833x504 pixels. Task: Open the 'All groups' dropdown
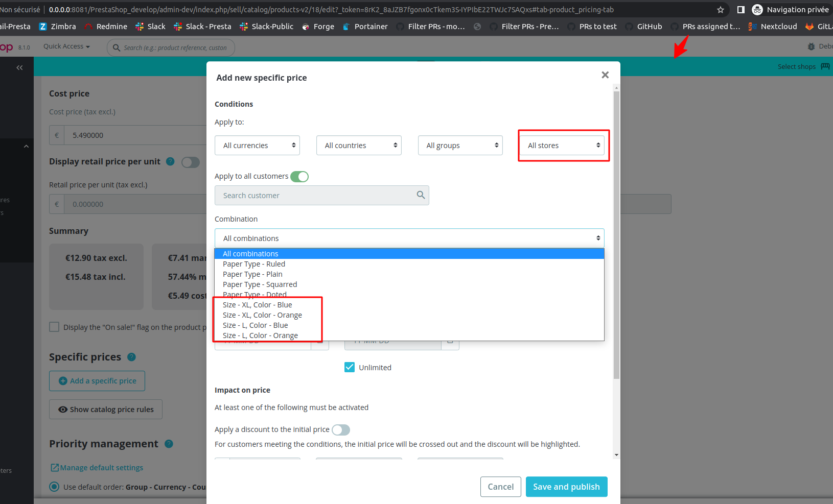(x=459, y=145)
